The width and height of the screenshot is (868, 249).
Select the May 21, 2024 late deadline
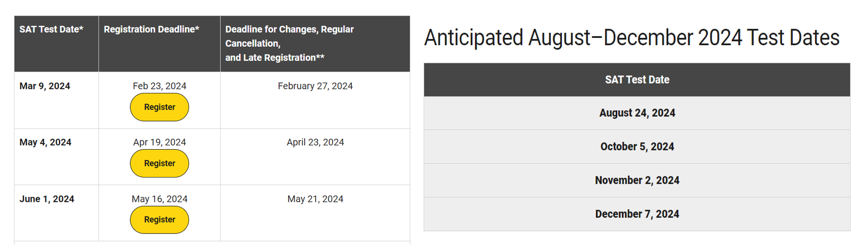(x=315, y=199)
